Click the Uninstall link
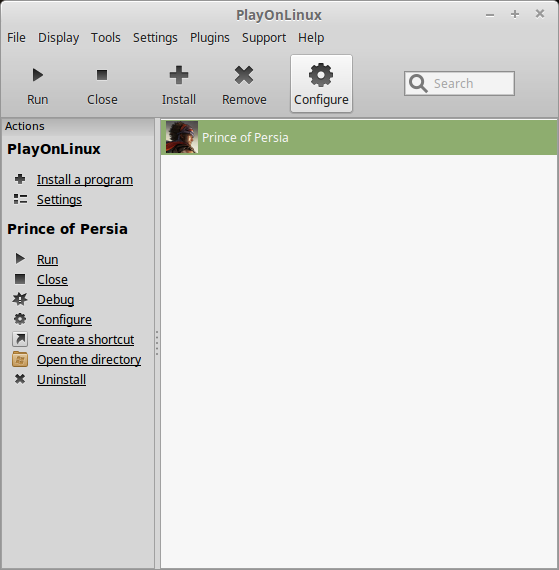The image size is (559, 570). click(61, 380)
